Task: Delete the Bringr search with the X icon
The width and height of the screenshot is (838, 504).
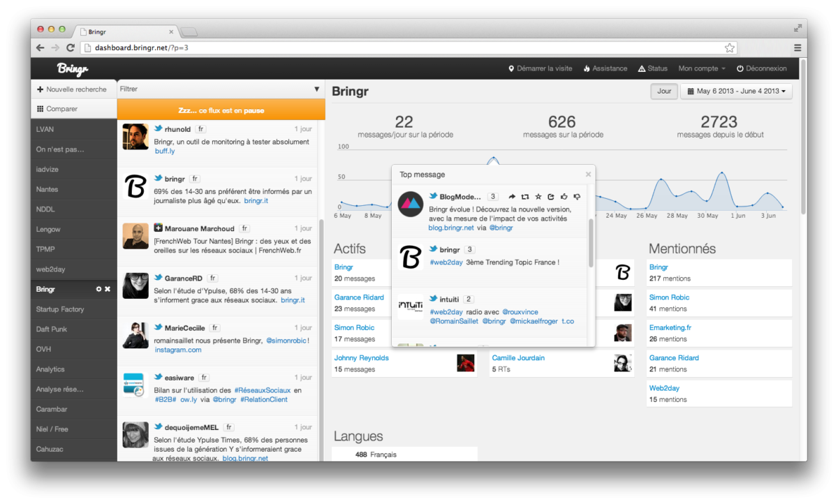Action: (x=108, y=289)
